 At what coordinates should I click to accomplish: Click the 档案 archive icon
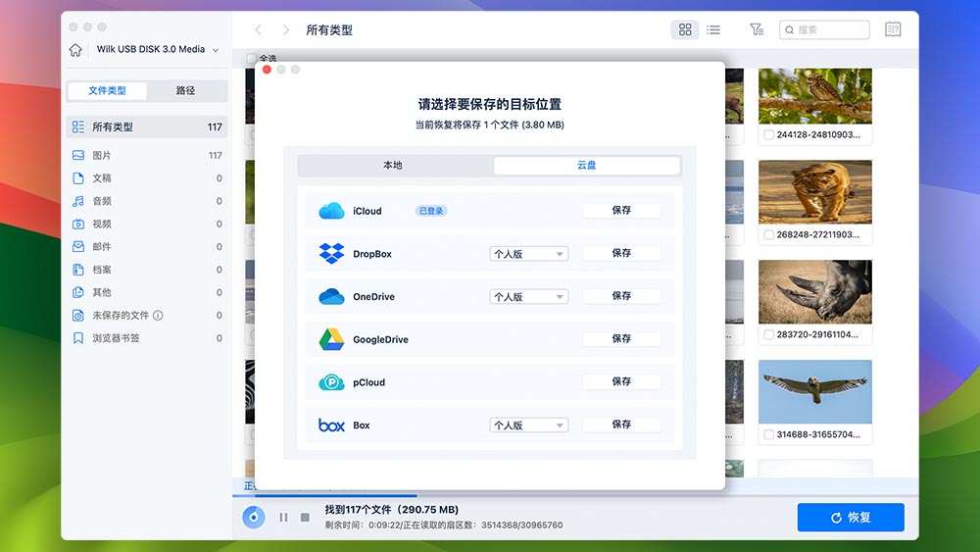click(x=78, y=270)
